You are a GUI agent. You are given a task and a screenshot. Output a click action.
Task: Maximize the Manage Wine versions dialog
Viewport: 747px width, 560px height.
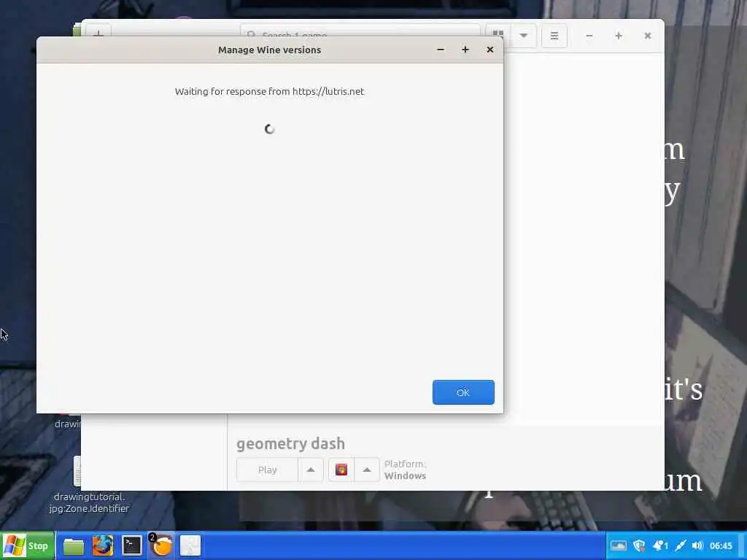click(465, 50)
